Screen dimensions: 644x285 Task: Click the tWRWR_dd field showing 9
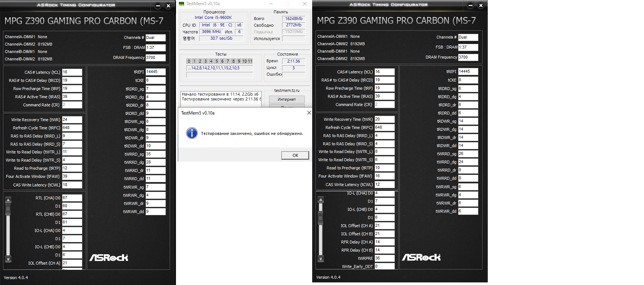[x=156, y=212]
